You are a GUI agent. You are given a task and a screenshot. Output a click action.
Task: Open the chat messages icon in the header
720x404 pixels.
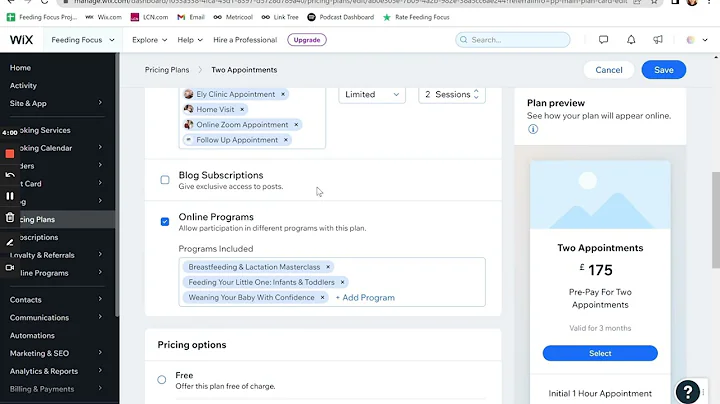[603, 40]
